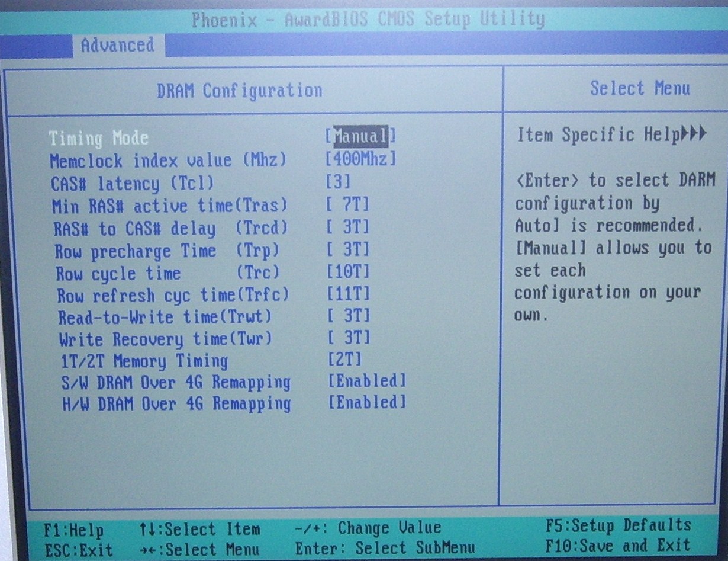The image size is (728, 561).
Task: Click the Write Recovery time(Twr) label
Action: click(x=165, y=339)
